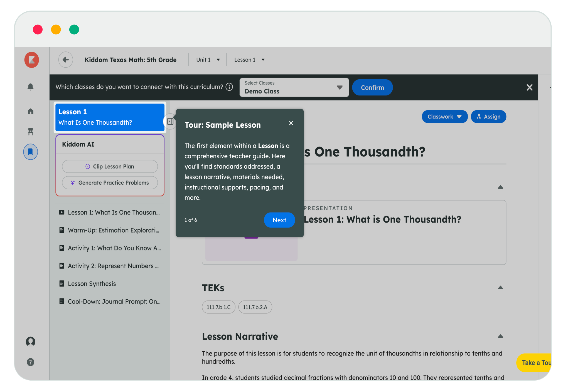Click Next in the tour popup
Screen dimensions: 563x392
(279, 220)
